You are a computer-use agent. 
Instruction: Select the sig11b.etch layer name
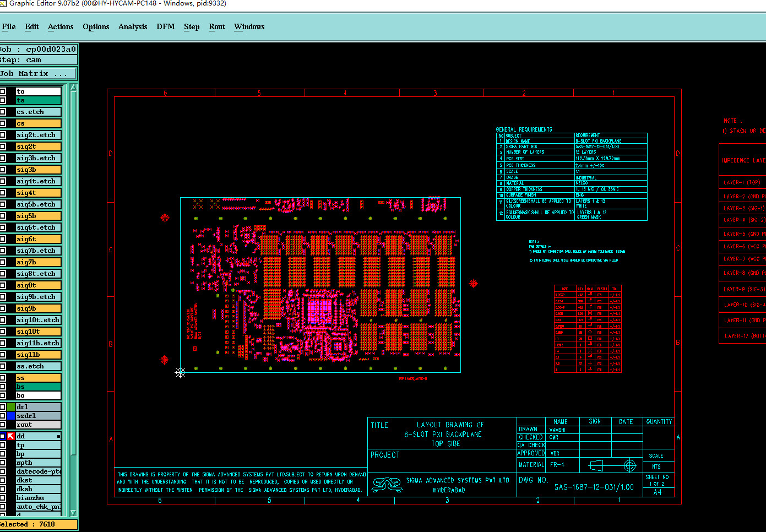(39, 343)
